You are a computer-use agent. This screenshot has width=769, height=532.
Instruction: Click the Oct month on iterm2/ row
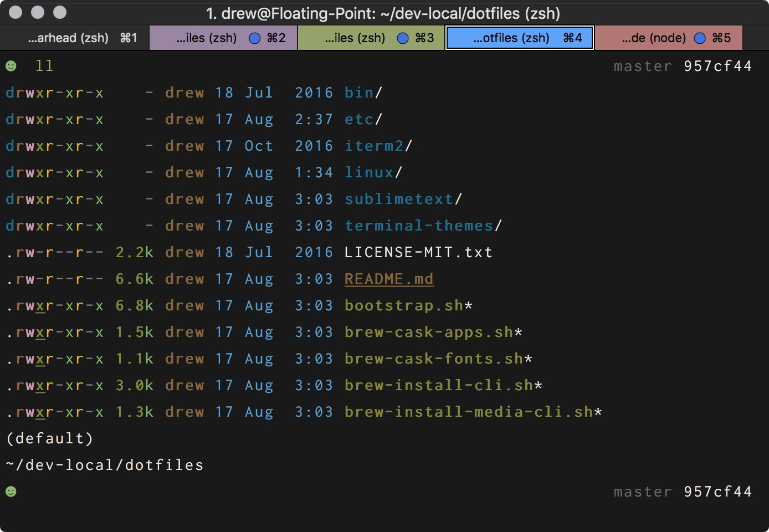click(x=259, y=146)
